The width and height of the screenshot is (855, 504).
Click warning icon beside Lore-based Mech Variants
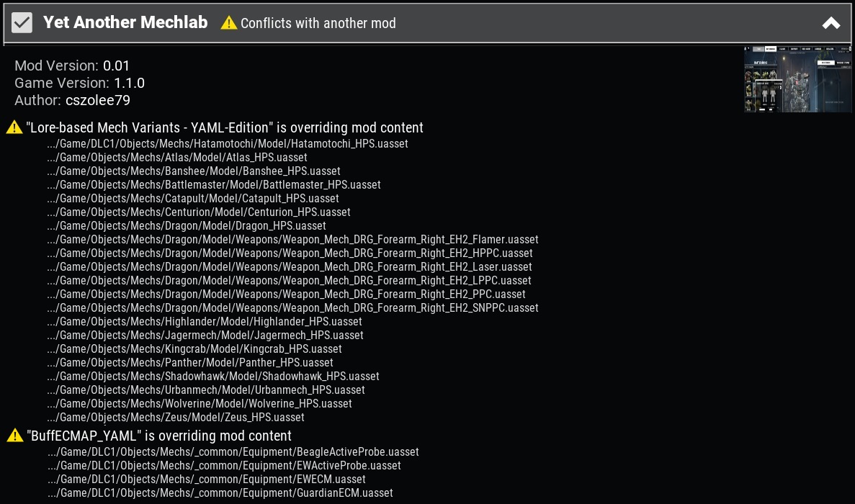click(14, 127)
